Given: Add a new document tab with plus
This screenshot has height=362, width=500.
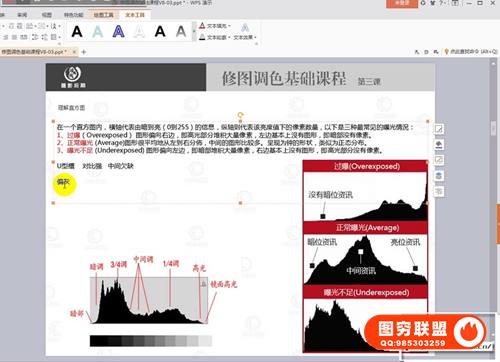Looking at the screenshot, I should [84, 52].
